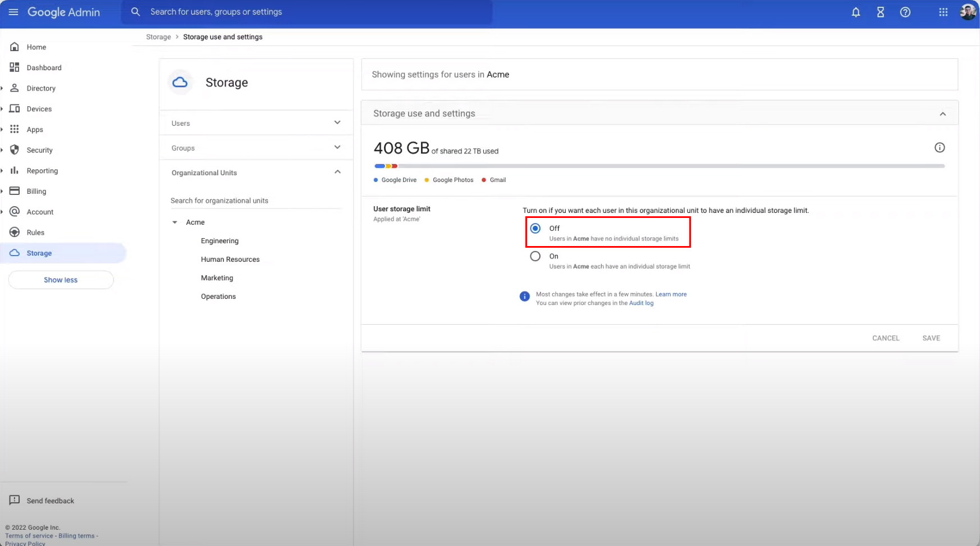The image size is (980, 546).
Task: Open Reporting in the sidebar
Action: click(x=42, y=171)
